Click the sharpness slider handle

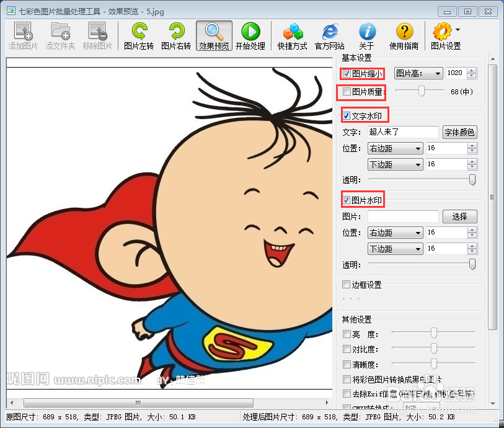pos(434,363)
